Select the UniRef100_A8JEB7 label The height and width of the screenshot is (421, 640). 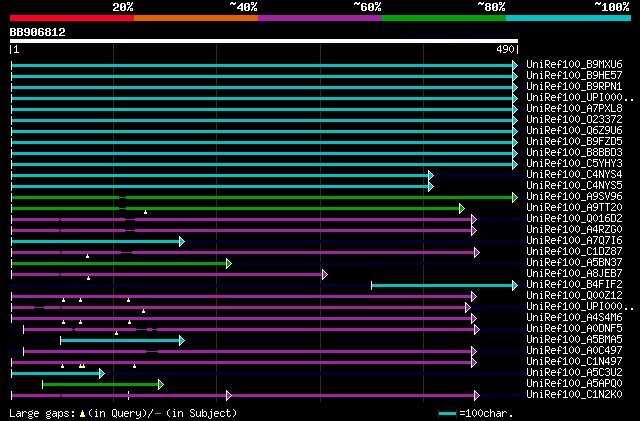(x=574, y=274)
